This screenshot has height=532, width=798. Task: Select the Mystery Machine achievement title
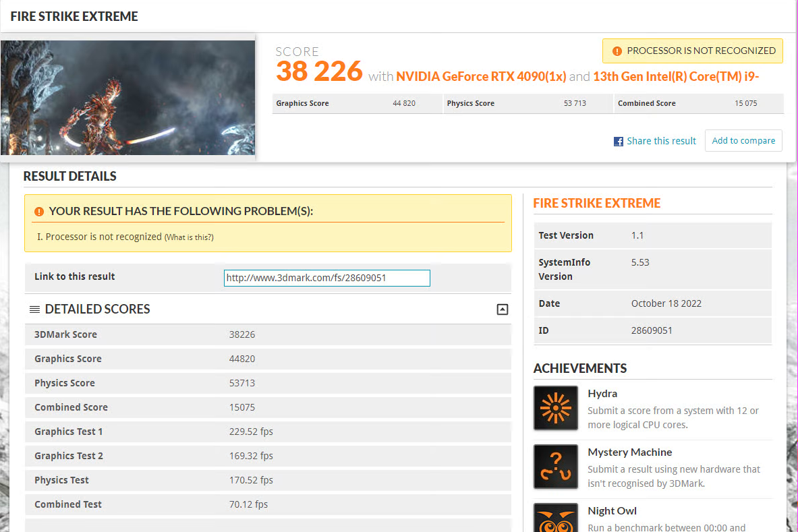pos(629,452)
